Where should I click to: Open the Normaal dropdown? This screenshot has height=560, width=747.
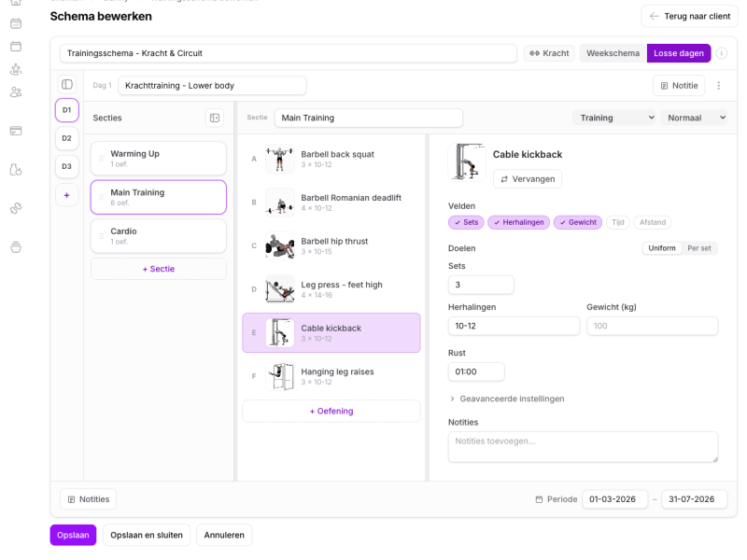[694, 118]
